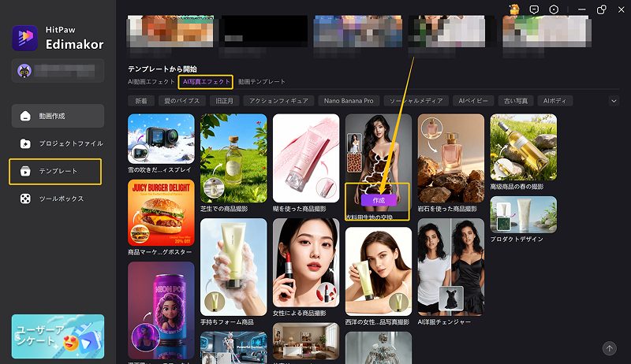Open the living room interior template thumbnail
The image size is (631, 364).
point(306,341)
